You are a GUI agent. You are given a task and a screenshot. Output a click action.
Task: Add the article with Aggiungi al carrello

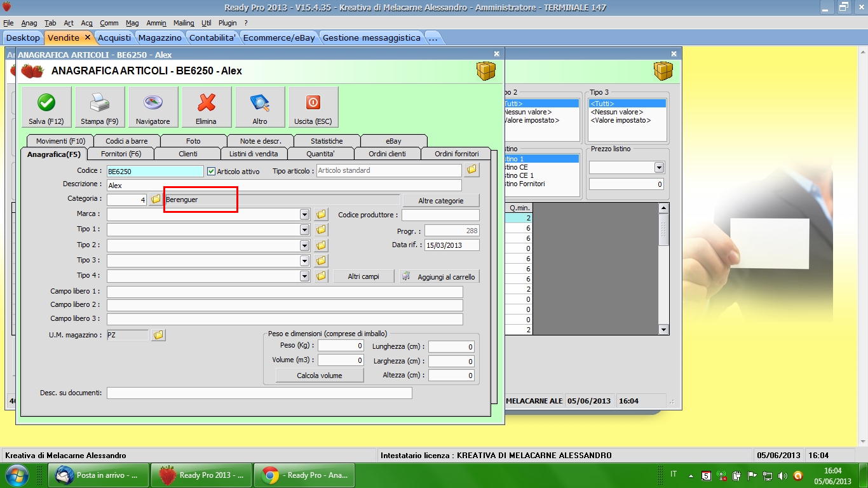pos(439,277)
